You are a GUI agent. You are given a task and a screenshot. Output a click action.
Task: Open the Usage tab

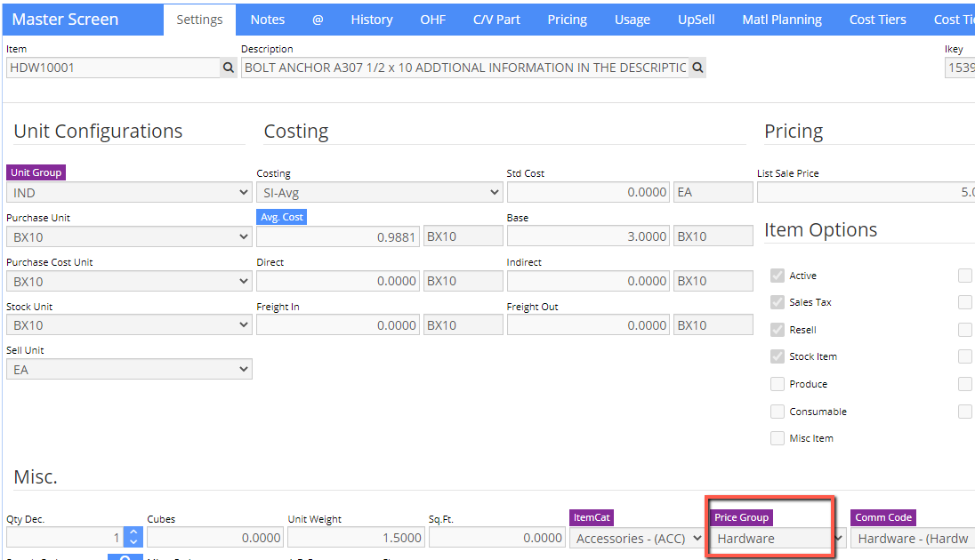tap(633, 20)
